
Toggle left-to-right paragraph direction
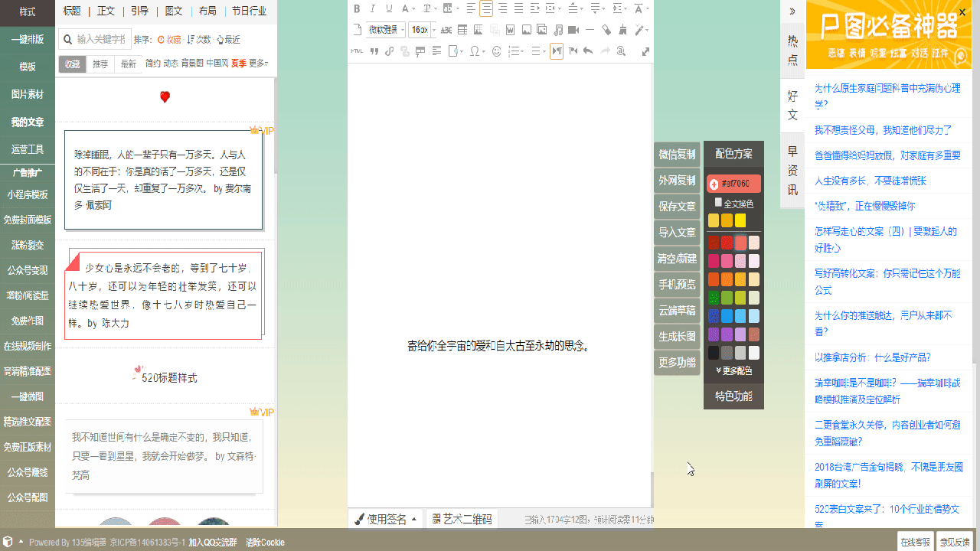[557, 51]
